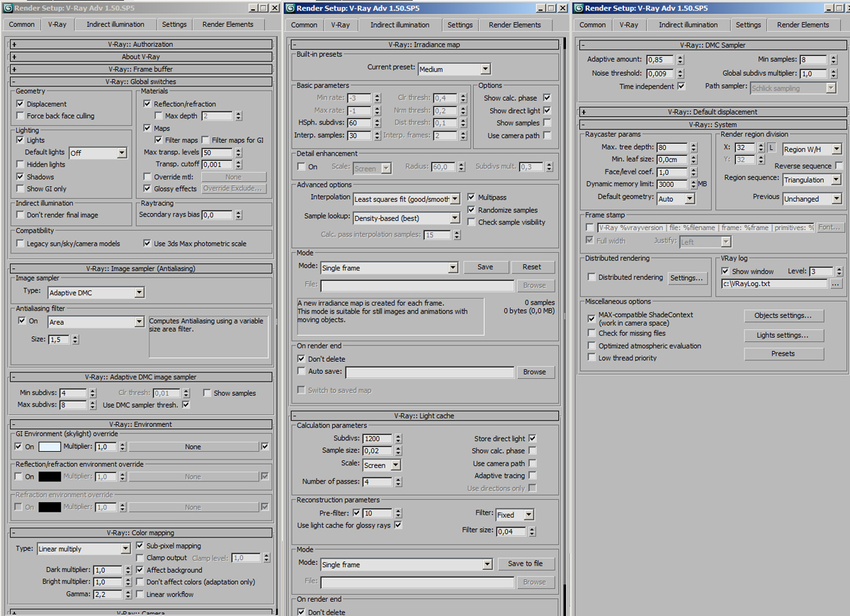The height and width of the screenshot is (616, 850).
Task: Toggle the Hidden lights checkbox
Action: click(20, 164)
